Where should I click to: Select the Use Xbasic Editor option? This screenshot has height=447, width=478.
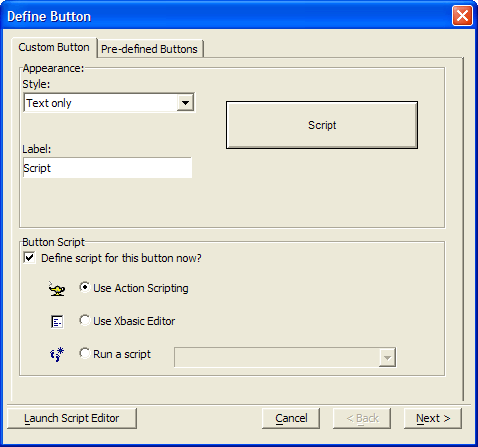coord(85,320)
